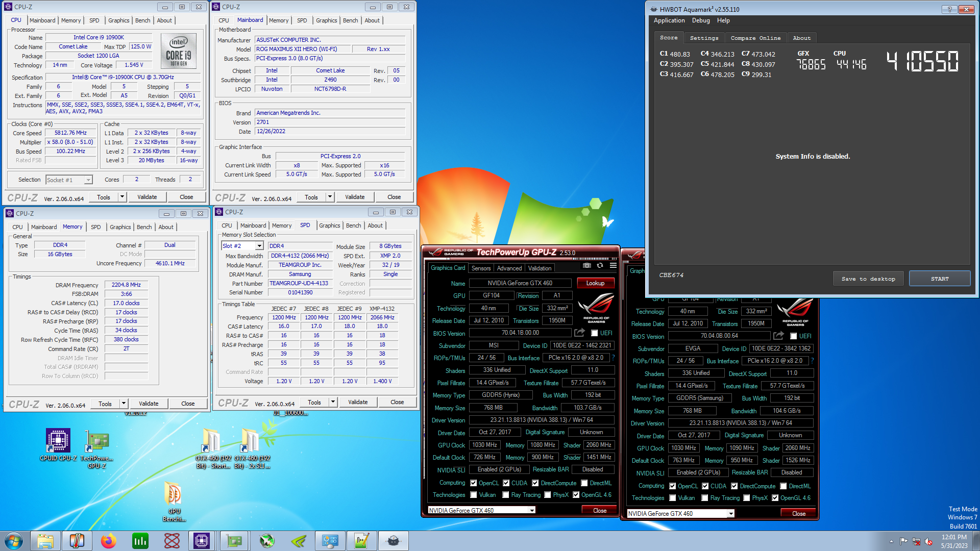
Task: Open the GPU selector dropdown in second GPU-Z
Action: pos(680,514)
